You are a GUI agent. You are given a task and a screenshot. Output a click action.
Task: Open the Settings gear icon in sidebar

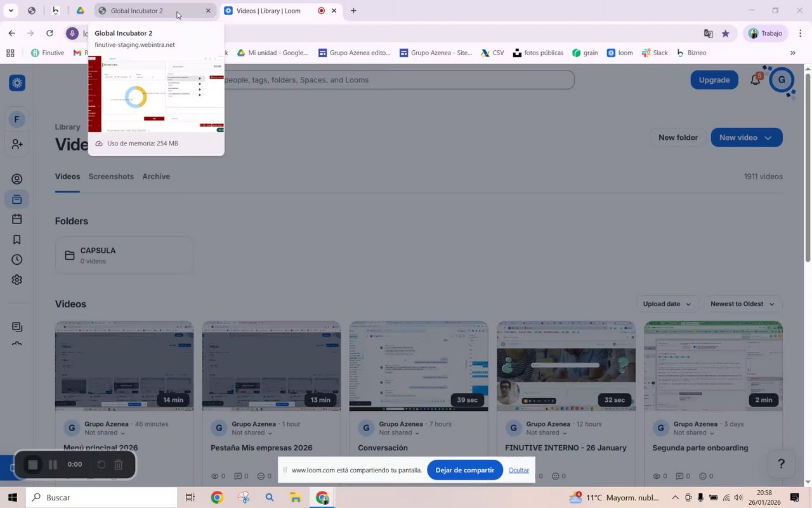(17, 280)
